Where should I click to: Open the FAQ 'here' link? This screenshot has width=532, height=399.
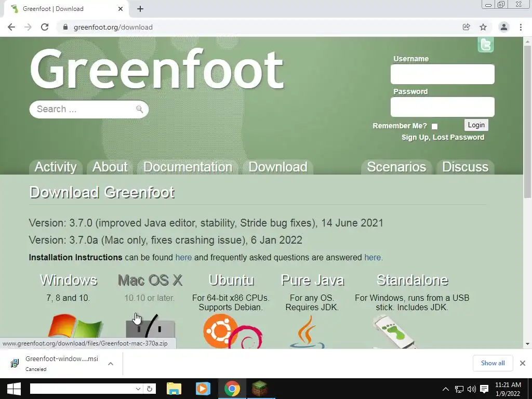click(x=373, y=258)
